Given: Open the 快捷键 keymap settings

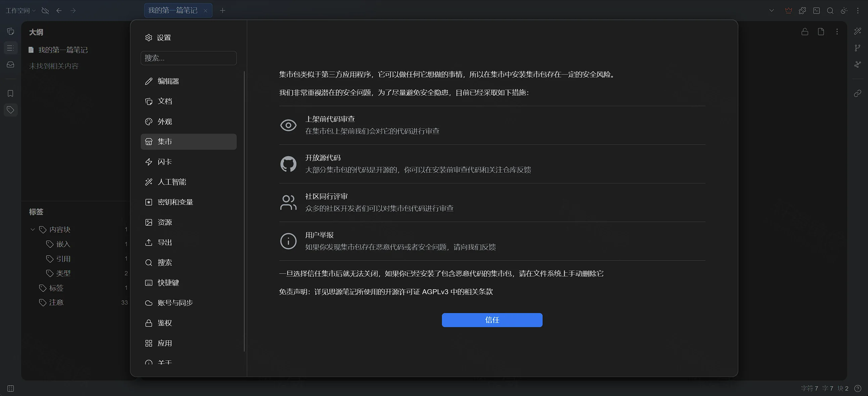Looking at the screenshot, I should 188,283.
